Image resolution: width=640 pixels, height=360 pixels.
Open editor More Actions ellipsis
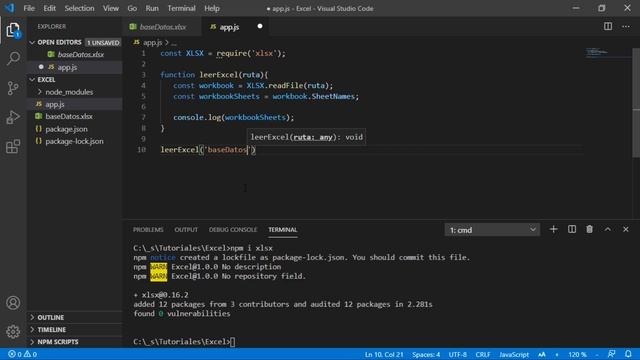(x=626, y=27)
